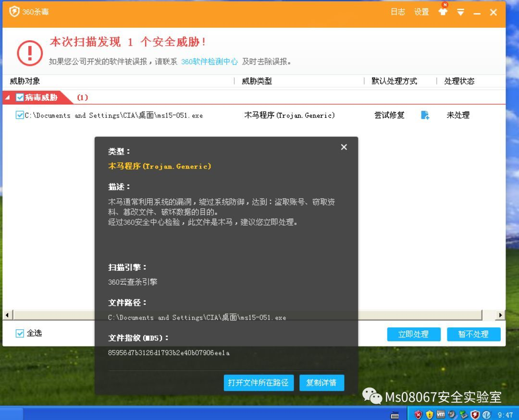The width and height of the screenshot is (519, 420).
Task: Click the 处理状态 column header
Action: [x=459, y=81]
